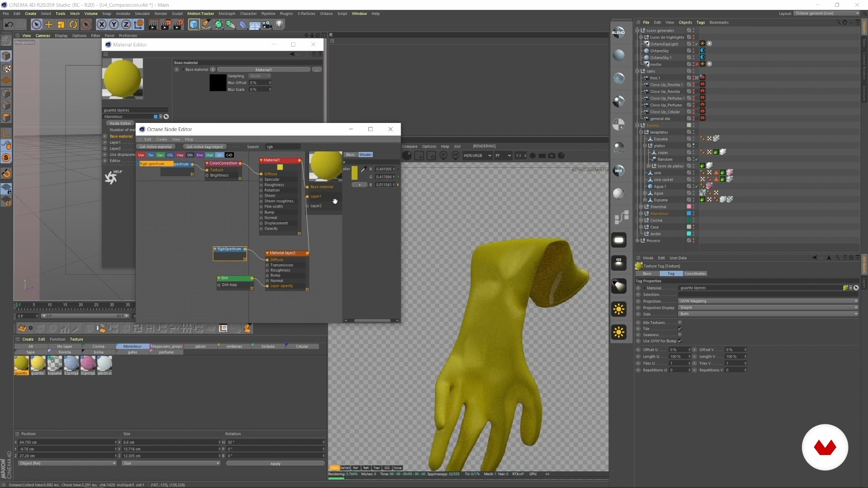
Task: Expand the Shanzhai object in tree
Action: point(641,206)
